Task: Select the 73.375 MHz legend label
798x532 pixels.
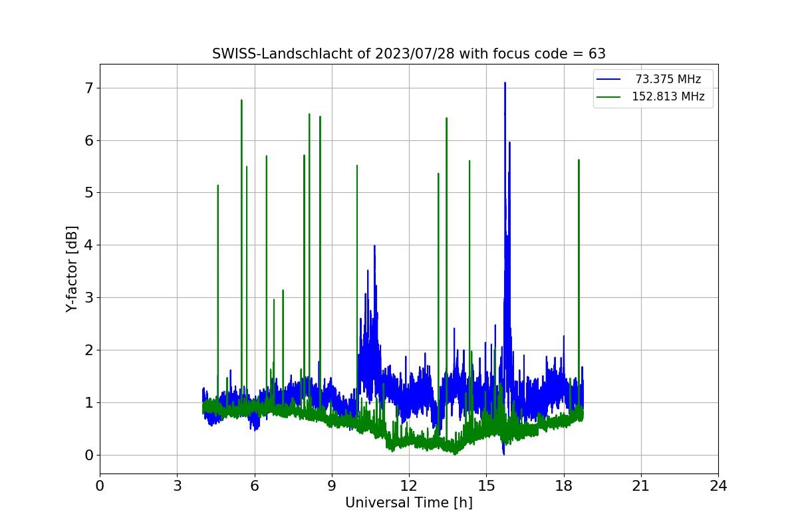Action: [x=668, y=79]
